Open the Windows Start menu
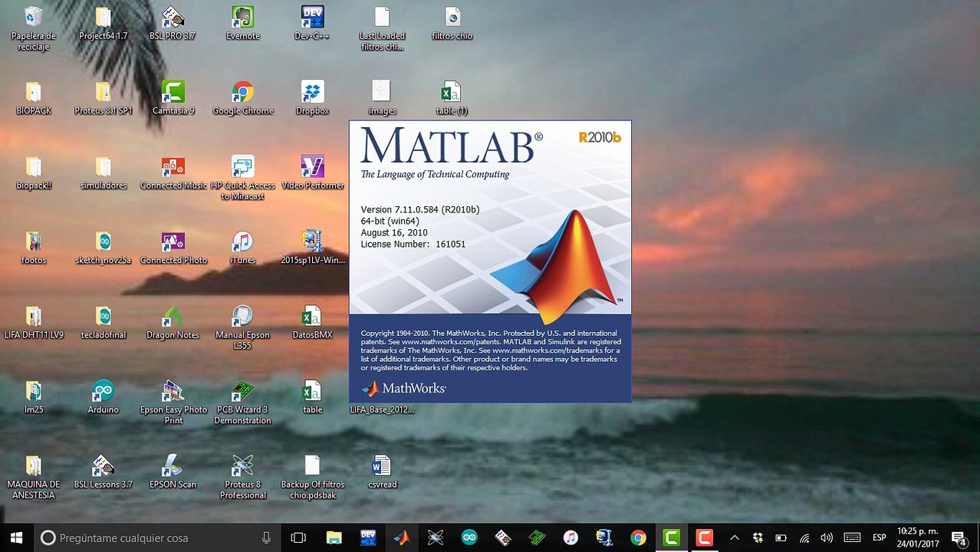This screenshot has height=552, width=980. click(x=15, y=537)
